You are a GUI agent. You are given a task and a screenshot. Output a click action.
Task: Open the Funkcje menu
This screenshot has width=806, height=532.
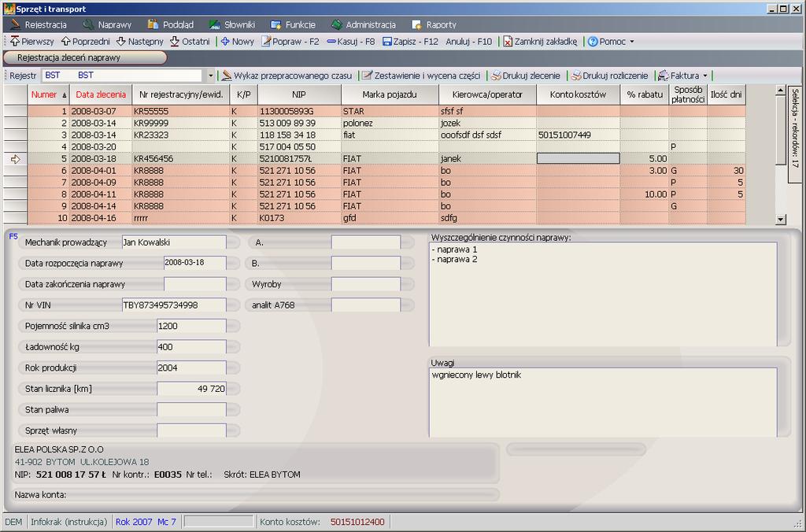coord(293,24)
